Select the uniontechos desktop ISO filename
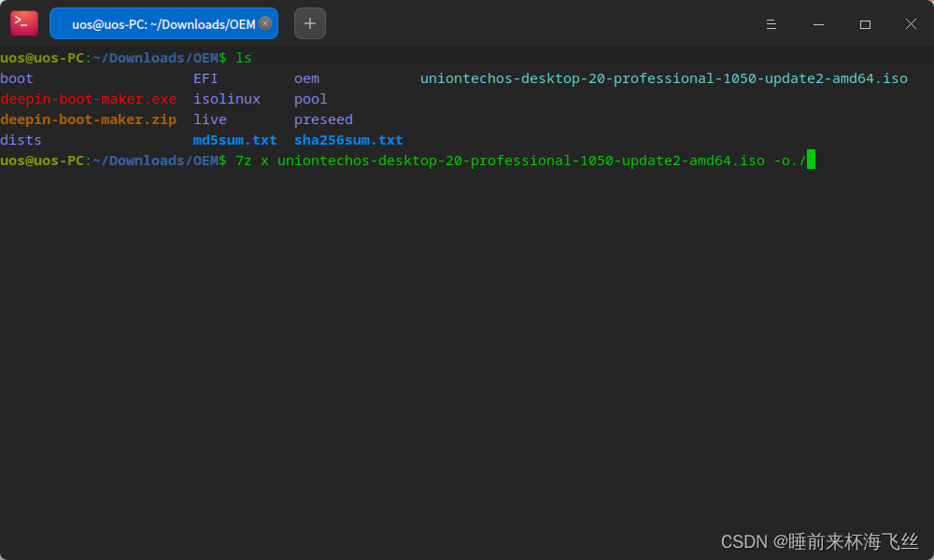Screen dimensions: 934x560 point(664,78)
